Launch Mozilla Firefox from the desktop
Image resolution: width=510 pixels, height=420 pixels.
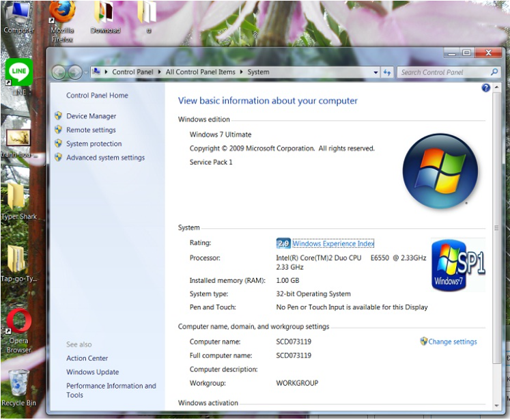62,12
